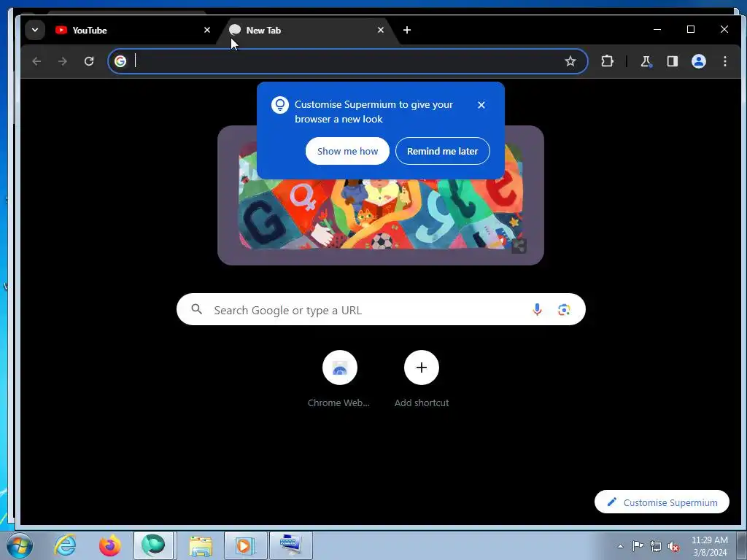Open Windows Media Player from taskbar
747x560 pixels.
[245, 545]
